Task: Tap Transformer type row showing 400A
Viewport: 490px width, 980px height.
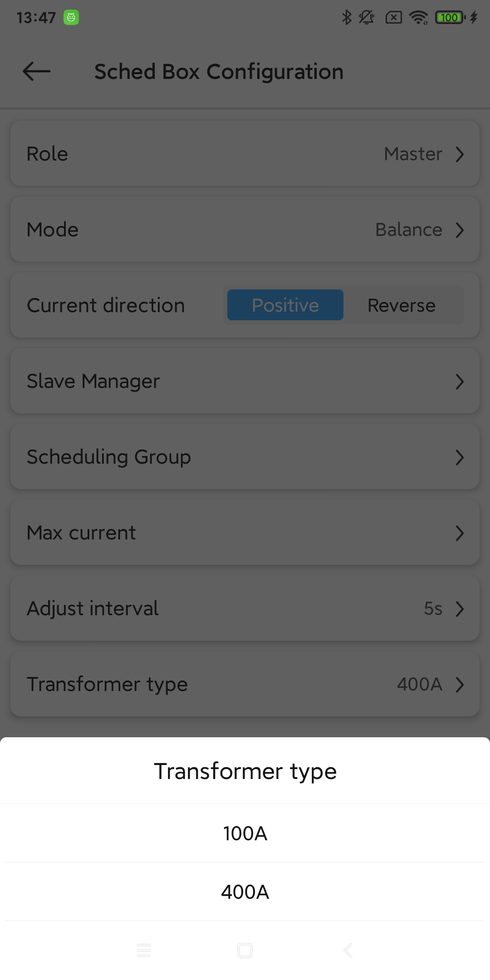Action: coord(245,684)
